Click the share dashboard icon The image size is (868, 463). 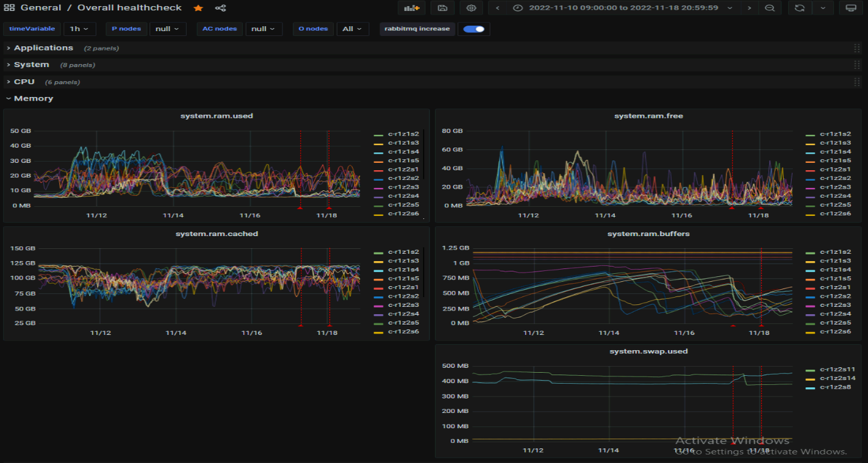[x=221, y=8]
